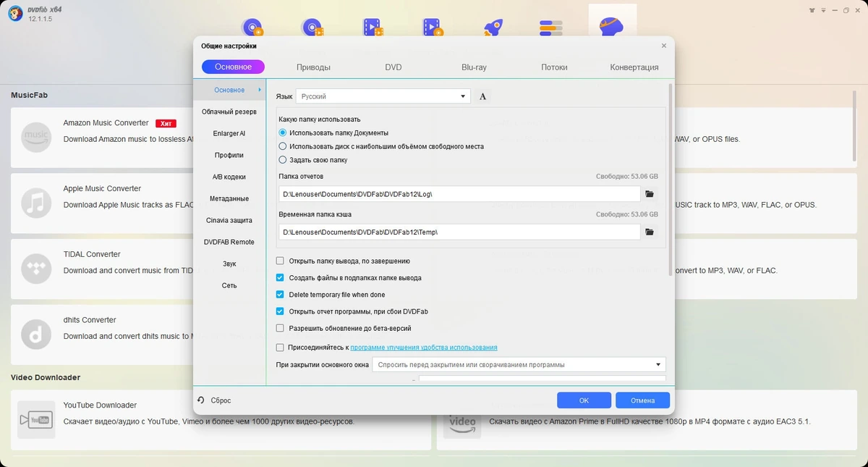
Task: Select 'Использовать диск с наибольшим объёмом' radio
Action: [x=283, y=146]
